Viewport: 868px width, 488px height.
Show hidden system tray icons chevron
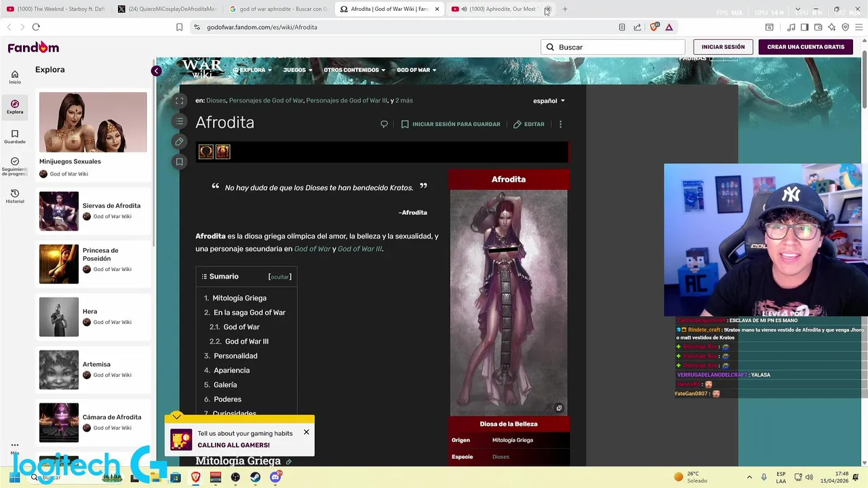point(749,477)
